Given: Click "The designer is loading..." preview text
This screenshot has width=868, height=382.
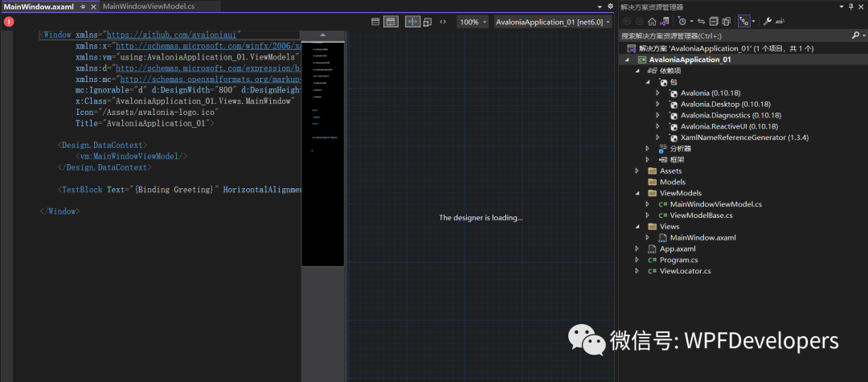Looking at the screenshot, I should pos(481,218).
